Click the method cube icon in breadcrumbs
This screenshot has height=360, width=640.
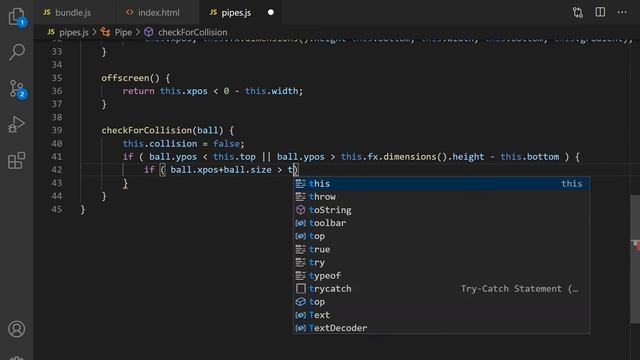[149, 32]
